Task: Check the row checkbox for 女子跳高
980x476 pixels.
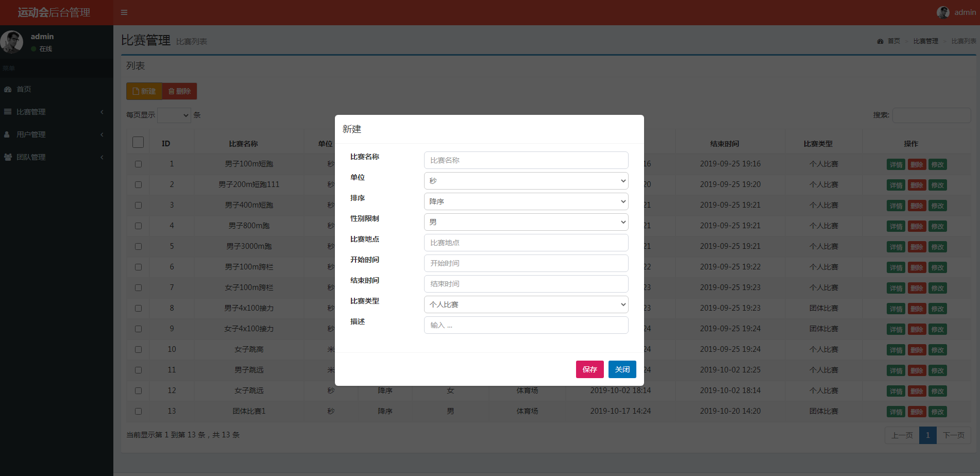Action: coord(138,349)
